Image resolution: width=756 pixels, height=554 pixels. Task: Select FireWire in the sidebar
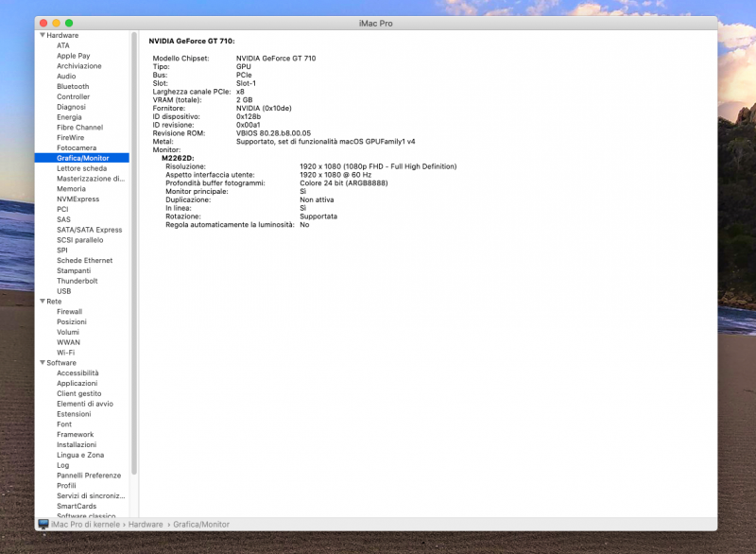pos(70,137)
